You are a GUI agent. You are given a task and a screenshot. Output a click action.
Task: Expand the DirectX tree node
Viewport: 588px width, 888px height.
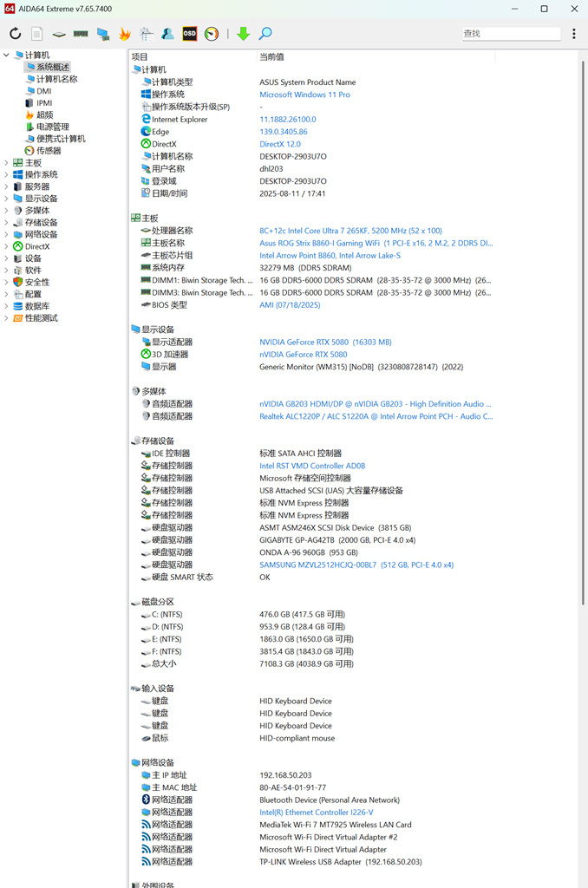6,246
